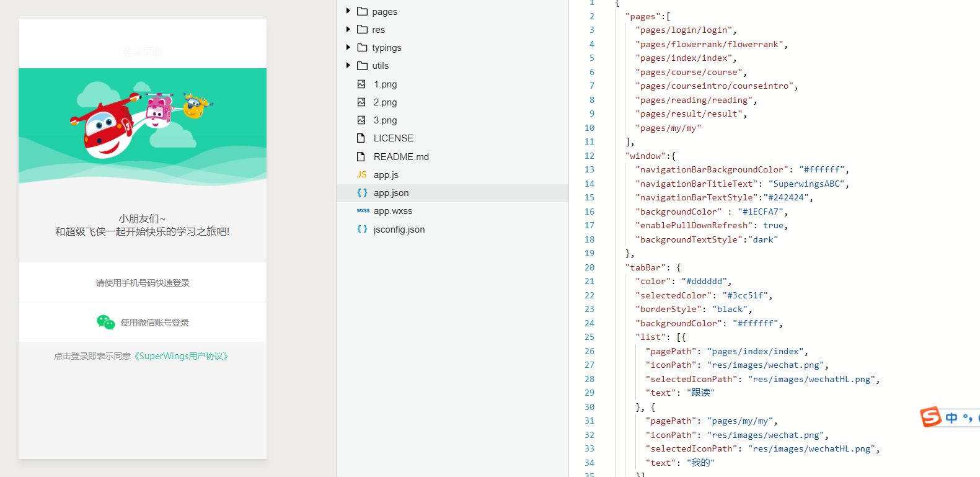
Task: Click the "我的" tab text value
Action: 700,463
